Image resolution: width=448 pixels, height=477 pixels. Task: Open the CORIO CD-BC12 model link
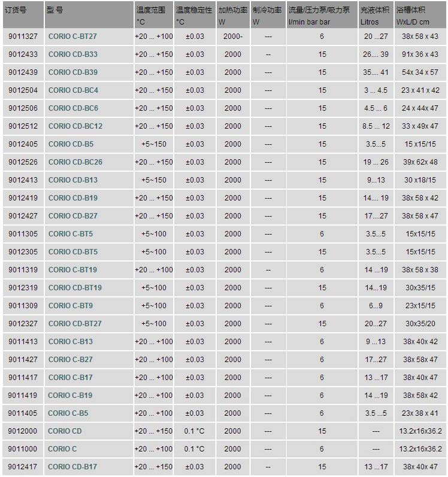coord(75,126)
